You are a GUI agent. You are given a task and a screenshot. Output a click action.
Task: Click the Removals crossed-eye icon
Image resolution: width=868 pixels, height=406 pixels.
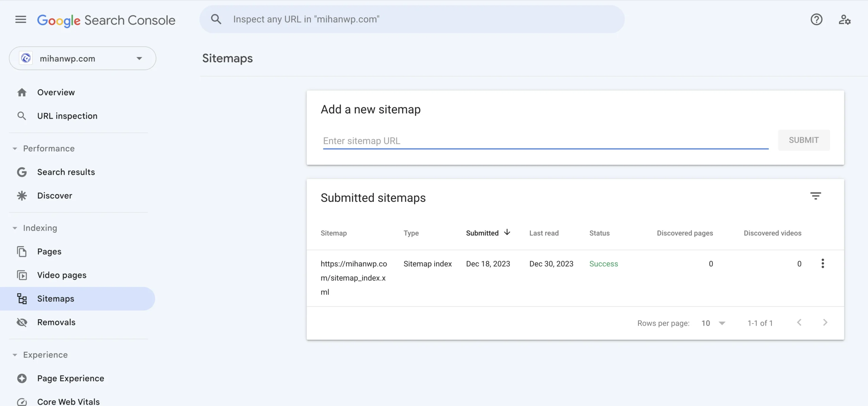[22, 322]
